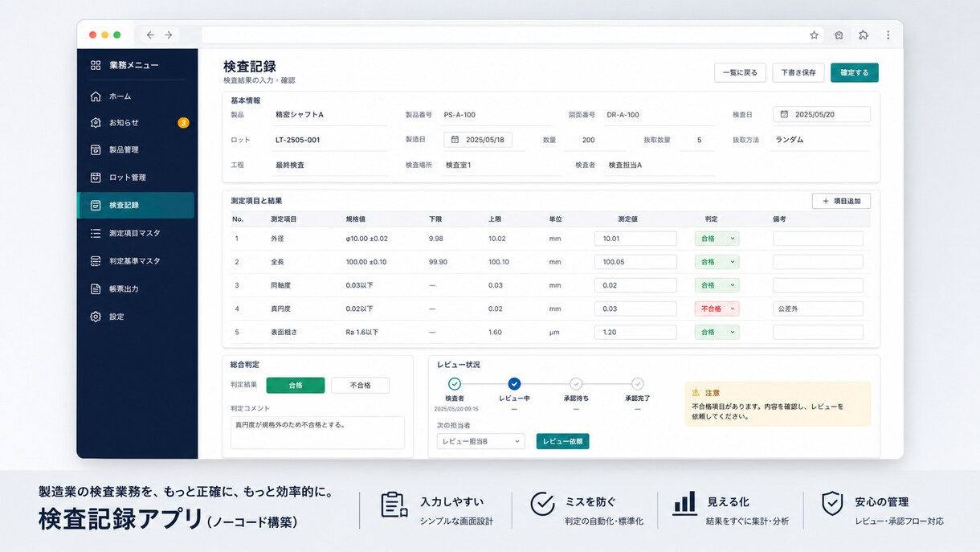Click the 判定コメント text area
This screenshot has height=552, width=980.
[x=318, y=432]
